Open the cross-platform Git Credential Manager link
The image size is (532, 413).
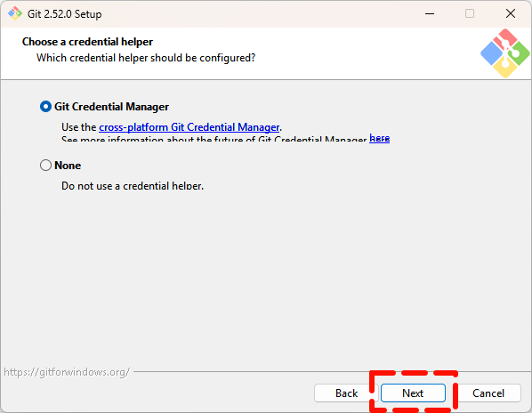click(189, 127)
